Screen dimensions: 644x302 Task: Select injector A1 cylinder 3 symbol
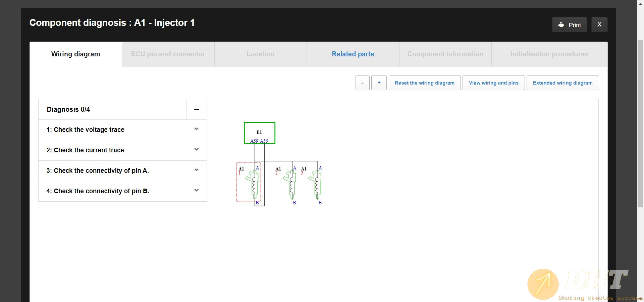316,185
